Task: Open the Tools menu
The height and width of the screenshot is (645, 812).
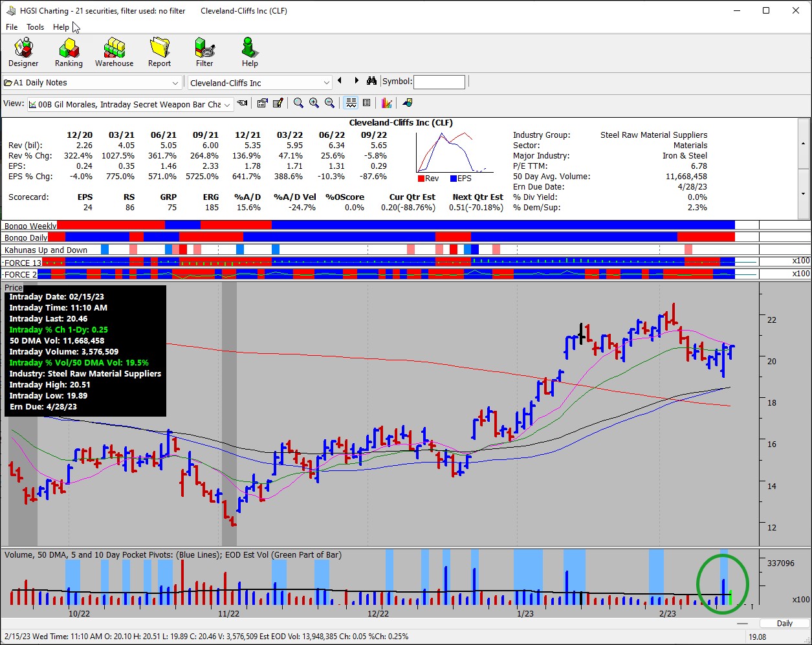Action: coord(35,27)
